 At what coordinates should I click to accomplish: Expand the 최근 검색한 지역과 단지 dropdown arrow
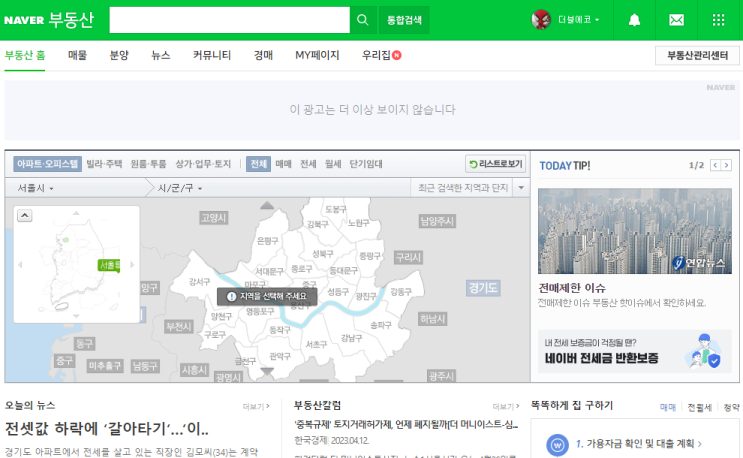point(521,188)
